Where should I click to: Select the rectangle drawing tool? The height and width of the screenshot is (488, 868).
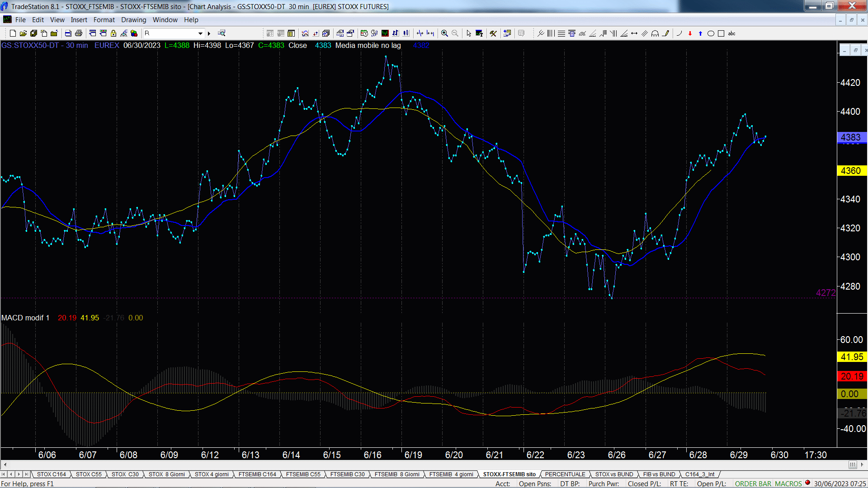coord(721,33)
